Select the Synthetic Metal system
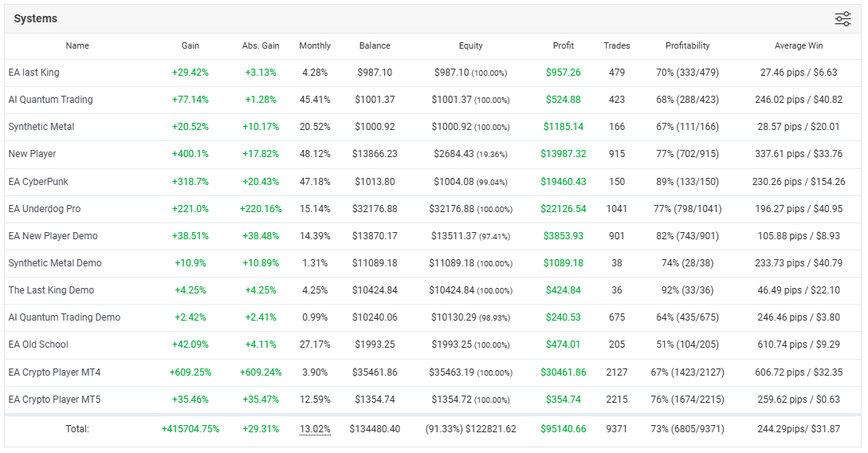 41,127
